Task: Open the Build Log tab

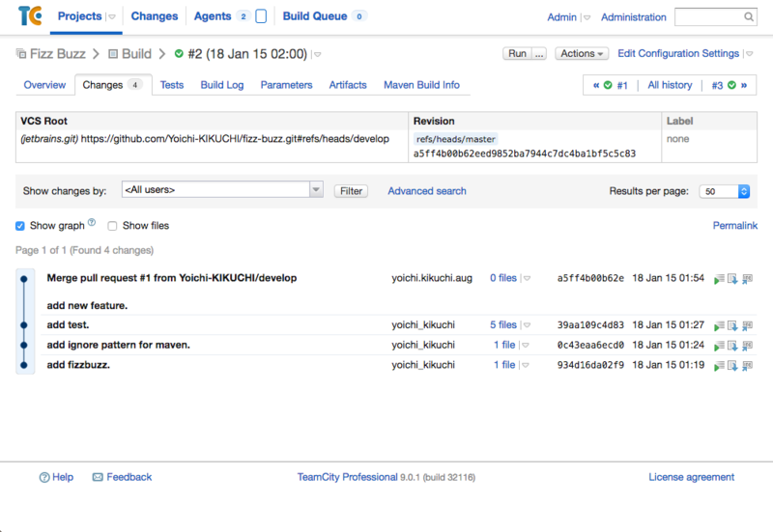Action: [222, 85]
